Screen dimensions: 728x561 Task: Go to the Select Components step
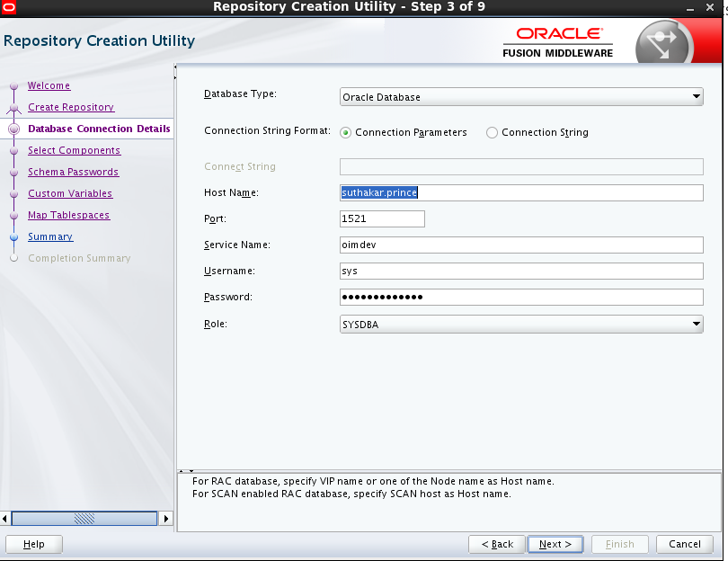pos(75,150)
